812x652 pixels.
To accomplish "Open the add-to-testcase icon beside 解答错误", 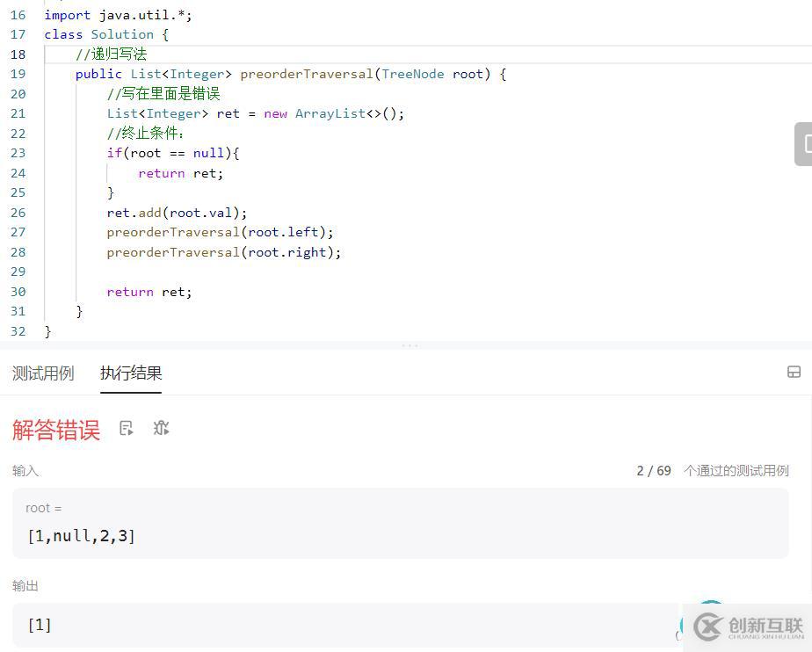I will [x=126, y=428].
